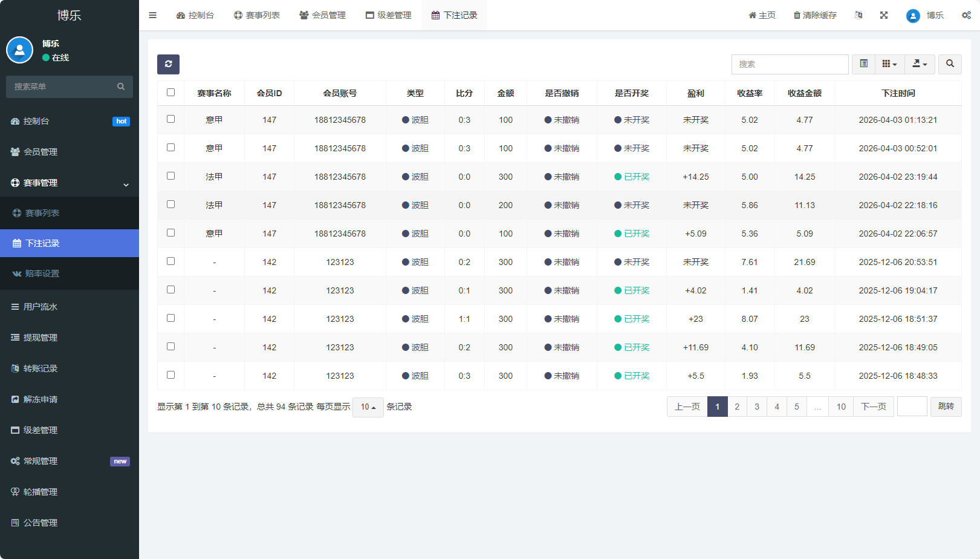Image resolution: width=980 pixels, height=559 pixels.
Task: Check the row dated 2025-12-06 20:53:51
Action: [170, 261]
